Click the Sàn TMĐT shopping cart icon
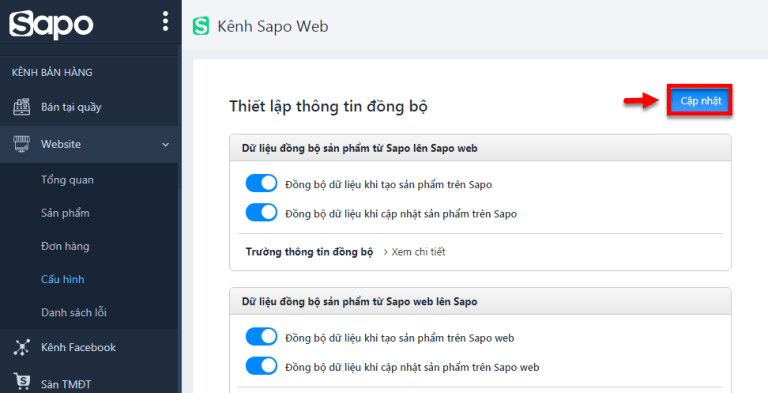Image resolution: width=768 pixels, height=393 pixels. pyautogui.click(x=21, y=382)
